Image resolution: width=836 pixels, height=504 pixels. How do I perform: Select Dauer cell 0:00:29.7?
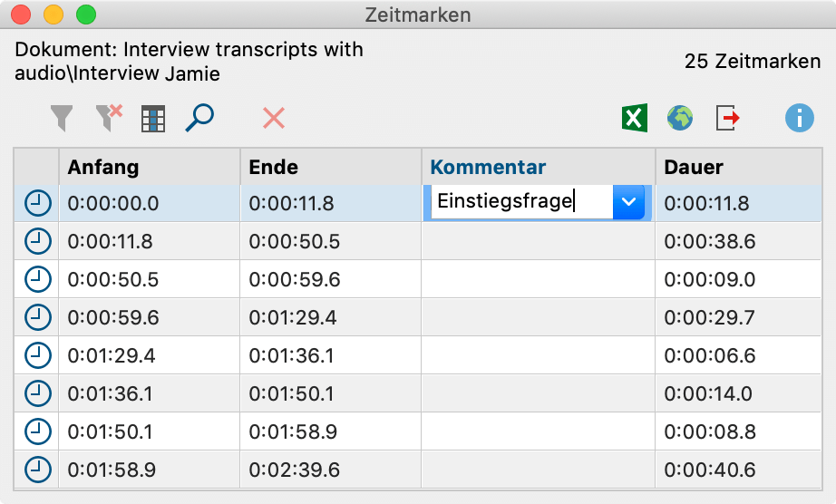738,317
